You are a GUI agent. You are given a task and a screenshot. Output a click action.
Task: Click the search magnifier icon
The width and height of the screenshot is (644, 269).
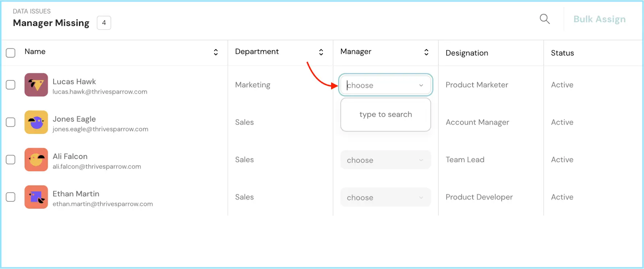[545, 19]
